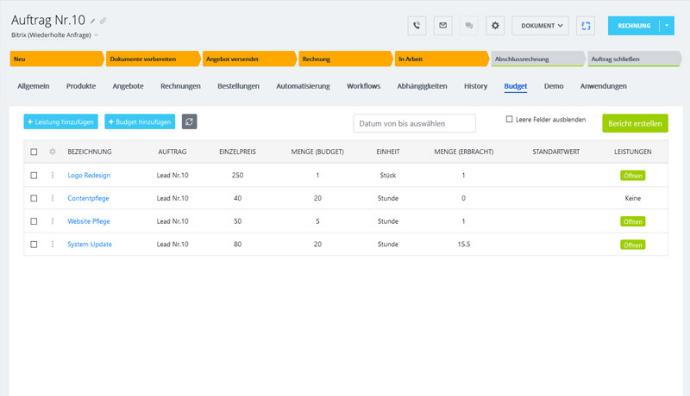Open the Rechnungen tab
The image size is (690, 396).
click(180, 86)
